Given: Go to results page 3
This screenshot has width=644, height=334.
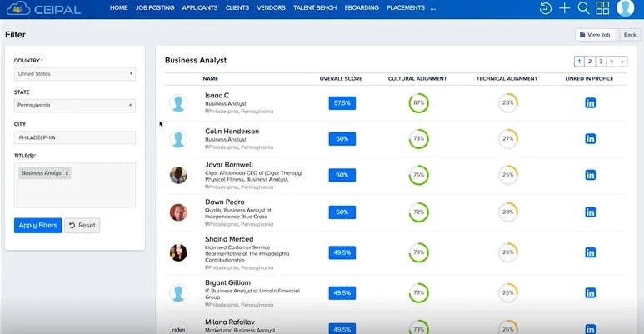Looking at the screenshot, I should tap(601, 62).
